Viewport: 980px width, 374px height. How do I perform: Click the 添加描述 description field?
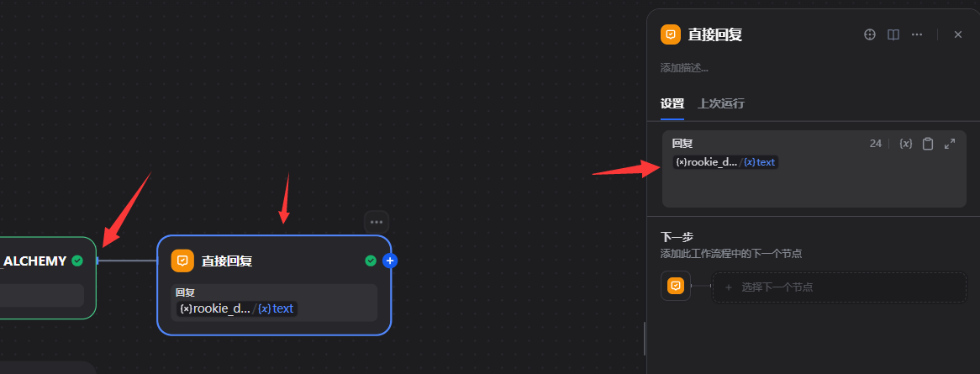tap(684, 67)
